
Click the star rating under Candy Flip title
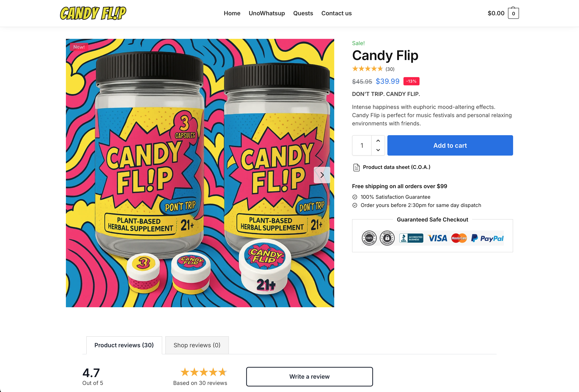coord(367,69)
